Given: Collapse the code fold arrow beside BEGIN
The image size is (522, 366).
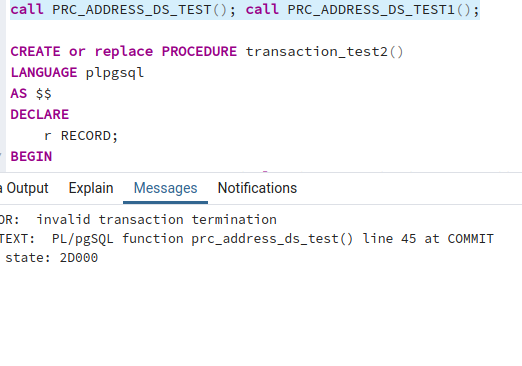Looking at the screenshot, I should 1,156.
